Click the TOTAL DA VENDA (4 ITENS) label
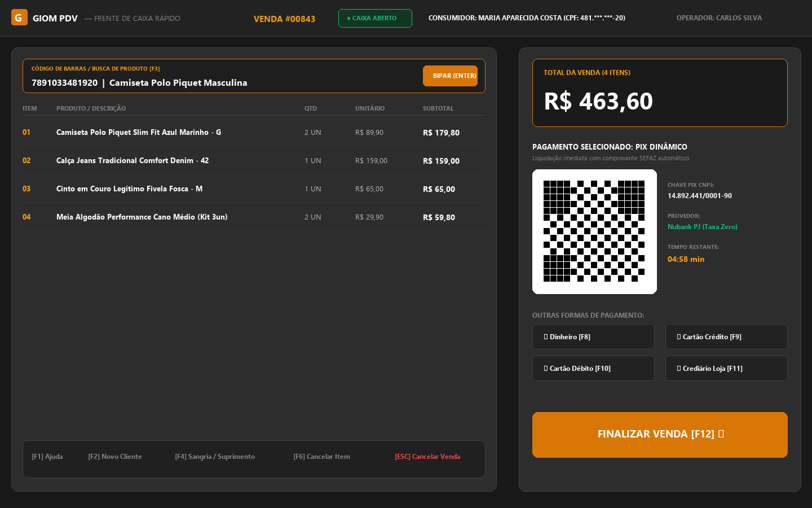 point(587,73)
